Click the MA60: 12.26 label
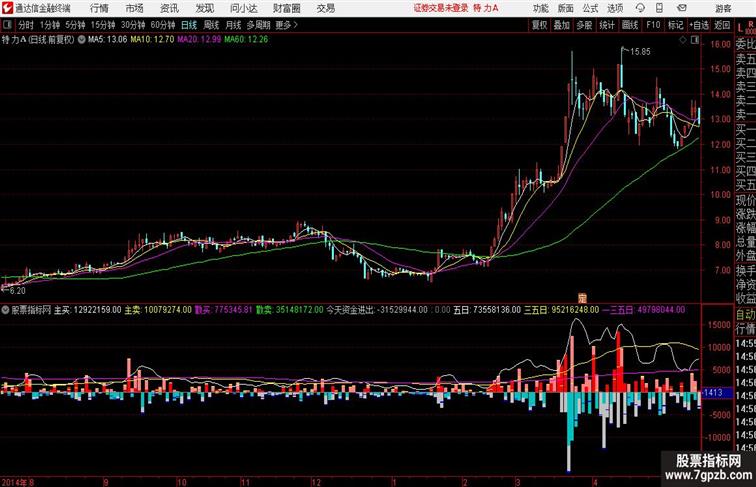This screenshot has width=756, height=487. 246,40
